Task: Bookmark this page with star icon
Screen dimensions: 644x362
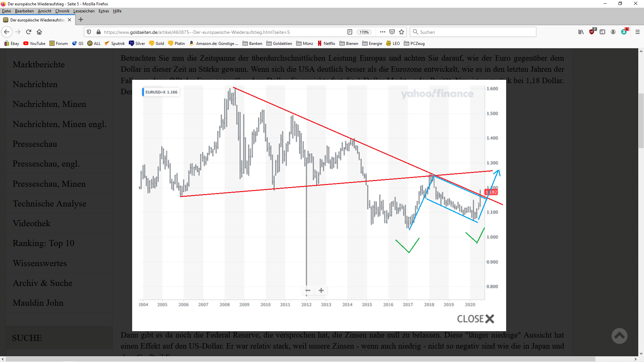Action: tap(401, 32)
